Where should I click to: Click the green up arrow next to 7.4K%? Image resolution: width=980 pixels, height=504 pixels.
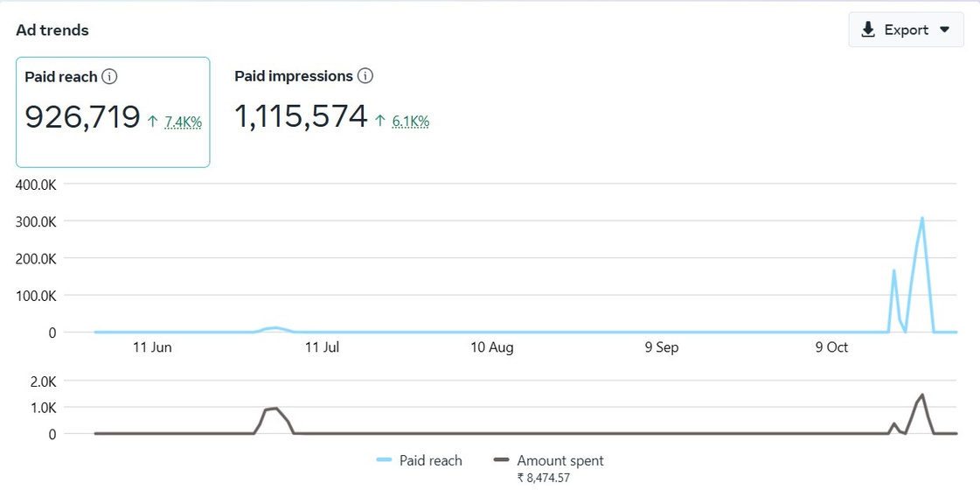[153, 122]
